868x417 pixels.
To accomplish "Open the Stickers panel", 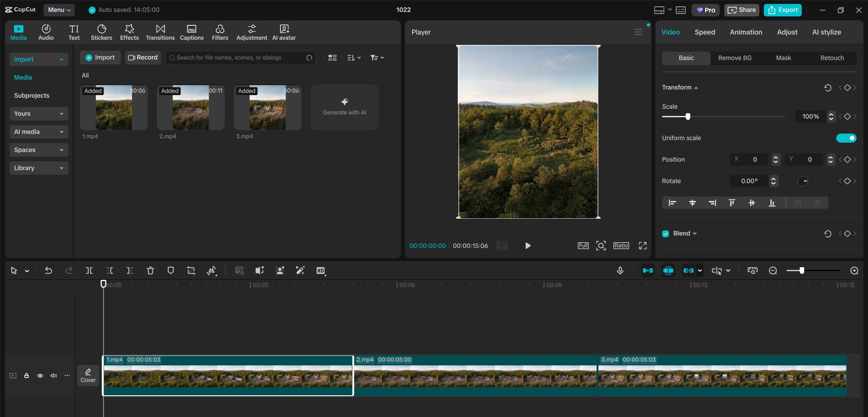I will [x=101, y=32].
